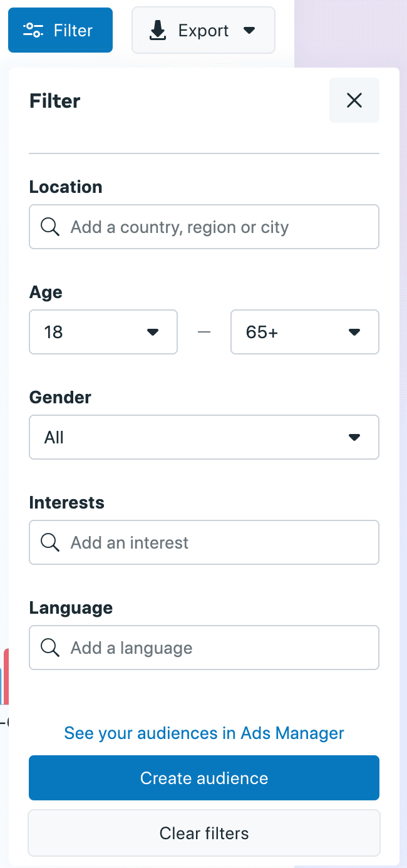Click the Language search magnifier icon
The height and width of the screenshot is (868, 407).
click(50, 648)
